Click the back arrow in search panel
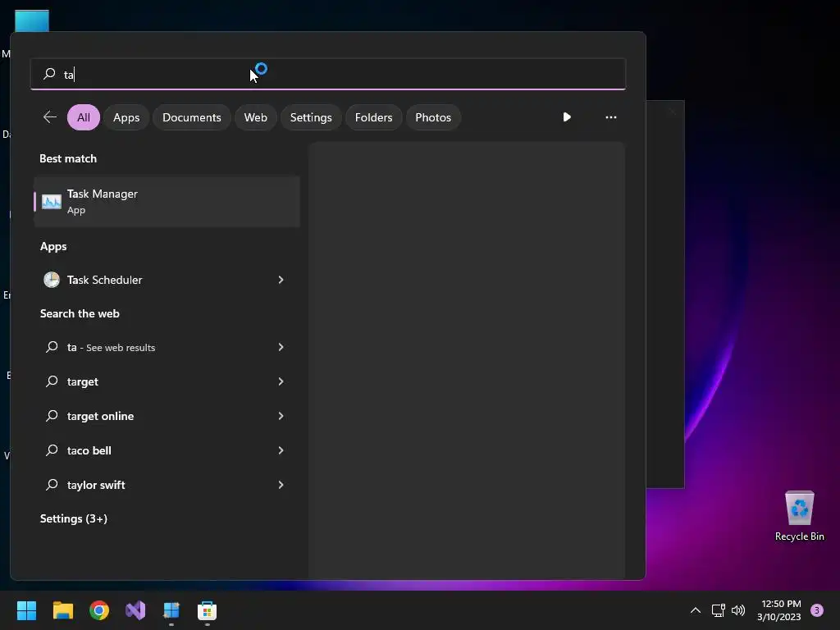This screenshot has width=840, height=630. (x=50, y=117)
